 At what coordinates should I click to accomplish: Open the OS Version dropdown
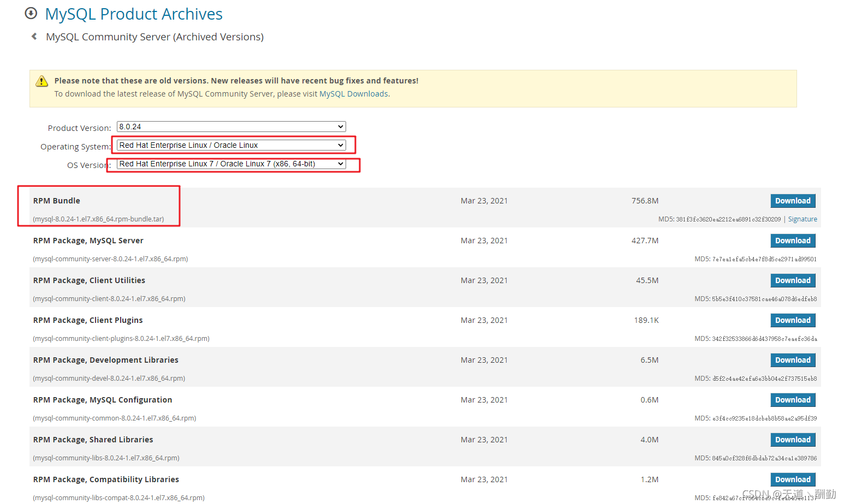point(231,164)
